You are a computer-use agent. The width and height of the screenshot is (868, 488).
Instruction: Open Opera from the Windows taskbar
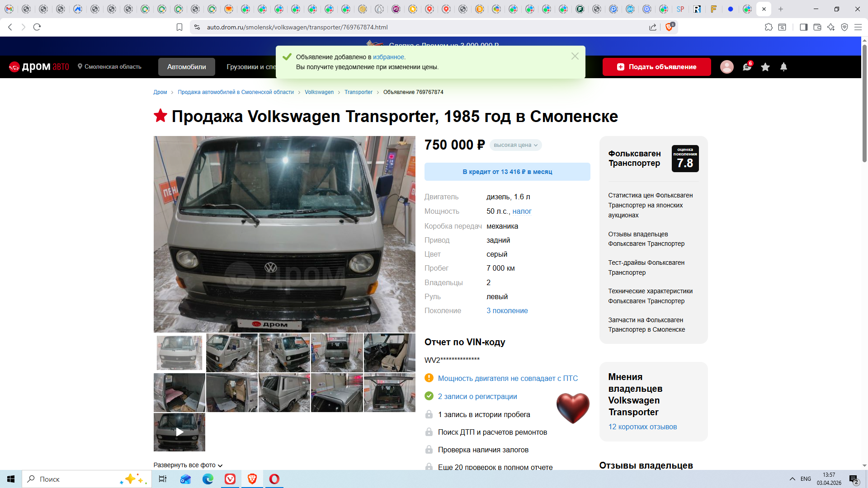tap(274, 479)
